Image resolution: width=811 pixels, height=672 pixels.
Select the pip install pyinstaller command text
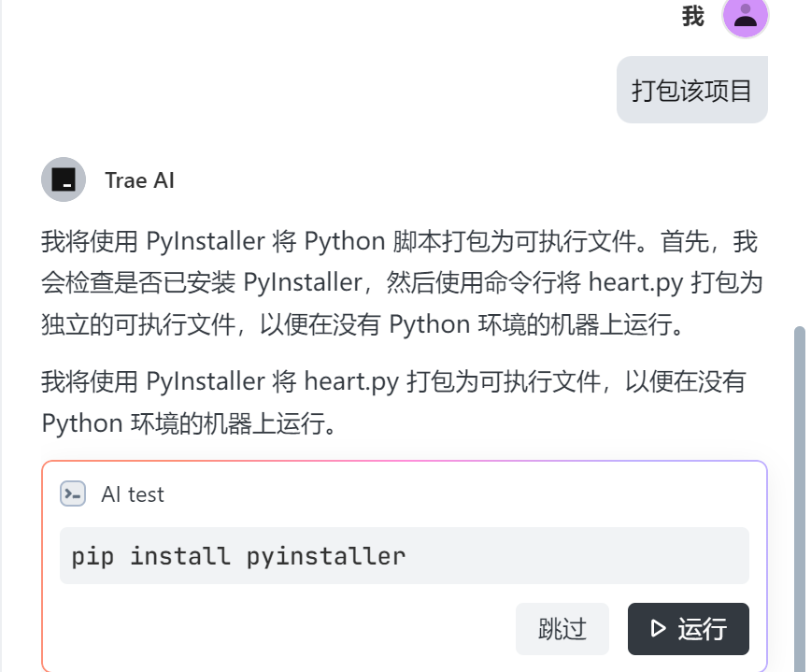(x=239, y=555)
